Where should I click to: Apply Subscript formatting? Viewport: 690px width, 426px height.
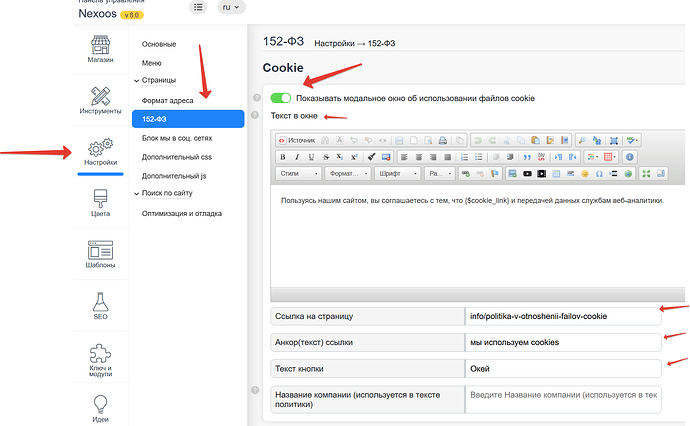(340, 157)
